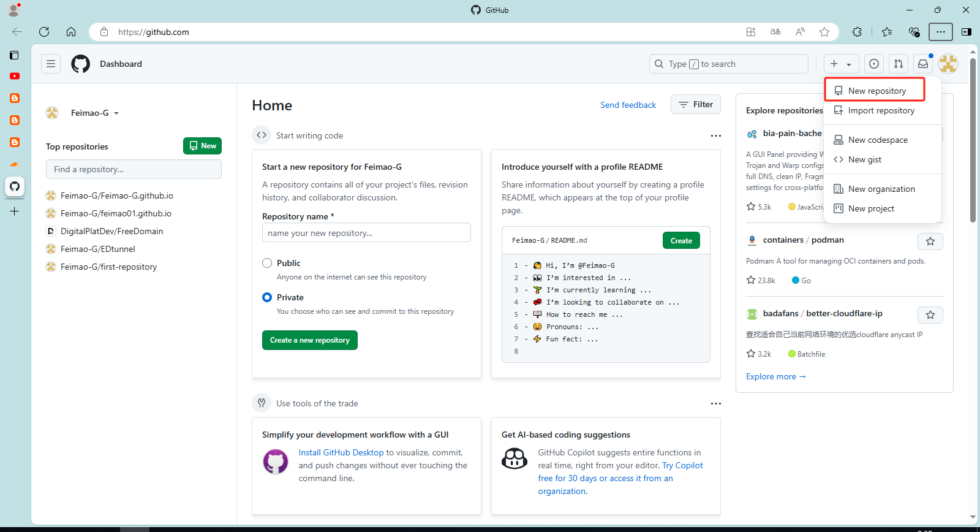
Task: Star the badafans/better-cloudflare-ip repository
Action: pos(930,315)
